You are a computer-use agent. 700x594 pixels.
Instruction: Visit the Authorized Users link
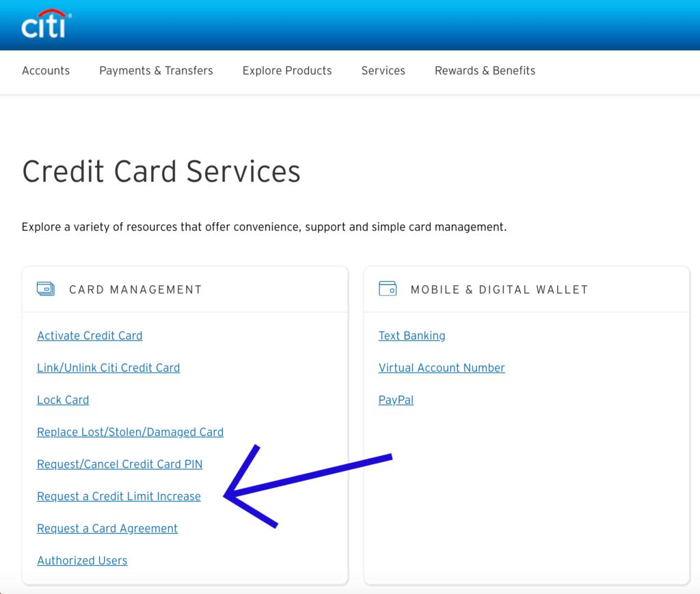(82, 561)
